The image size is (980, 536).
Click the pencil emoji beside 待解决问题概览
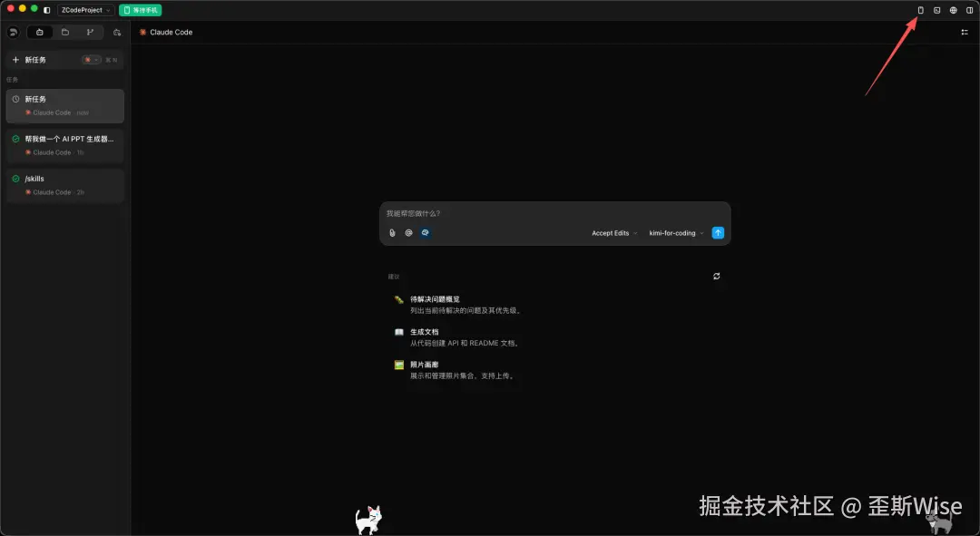tap(398, 299)
